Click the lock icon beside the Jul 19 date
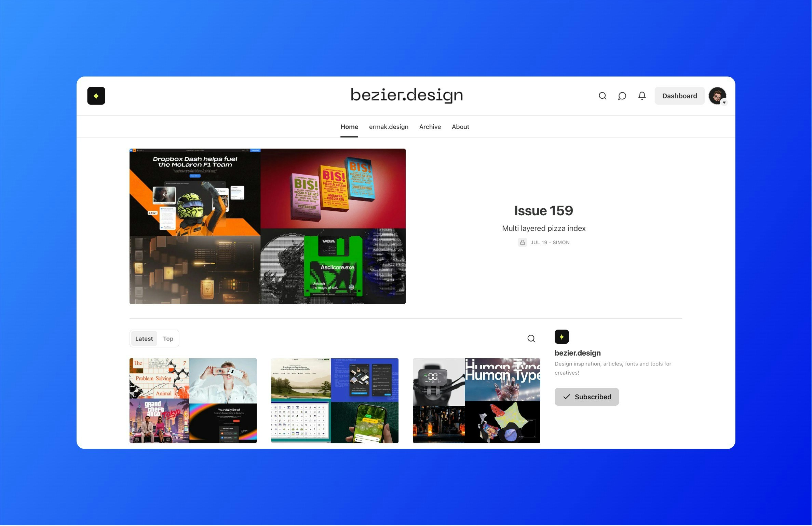Screen dimensions: 812x526 click(523, 243)
